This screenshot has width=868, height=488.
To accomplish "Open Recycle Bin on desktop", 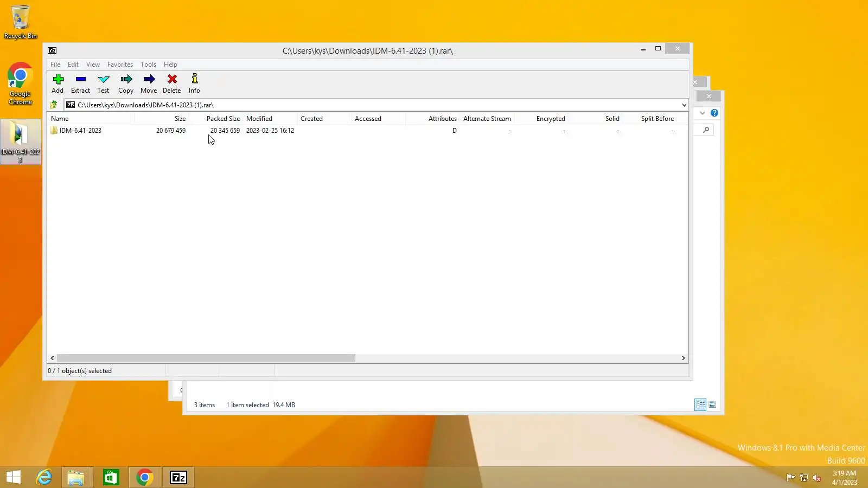I will point(21,22).
